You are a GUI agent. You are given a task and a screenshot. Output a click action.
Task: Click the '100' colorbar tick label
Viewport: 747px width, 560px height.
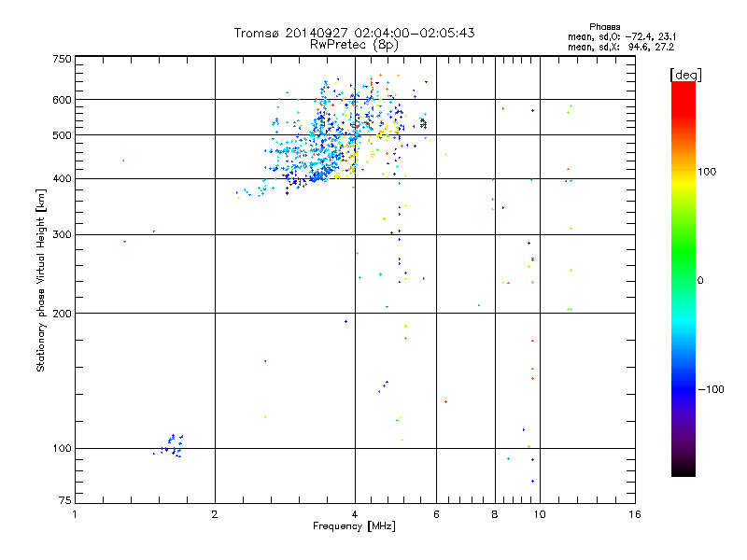tap(707, 172)
